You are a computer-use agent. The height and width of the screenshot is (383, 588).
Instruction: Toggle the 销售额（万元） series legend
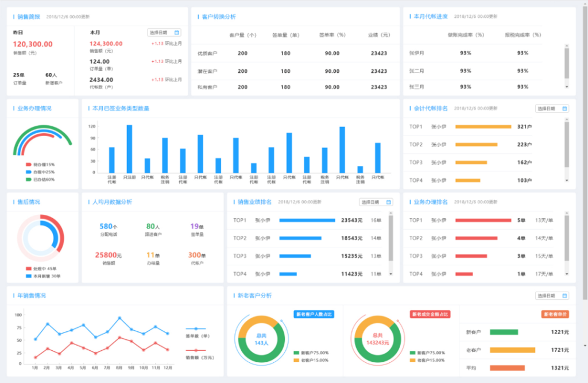196,350
